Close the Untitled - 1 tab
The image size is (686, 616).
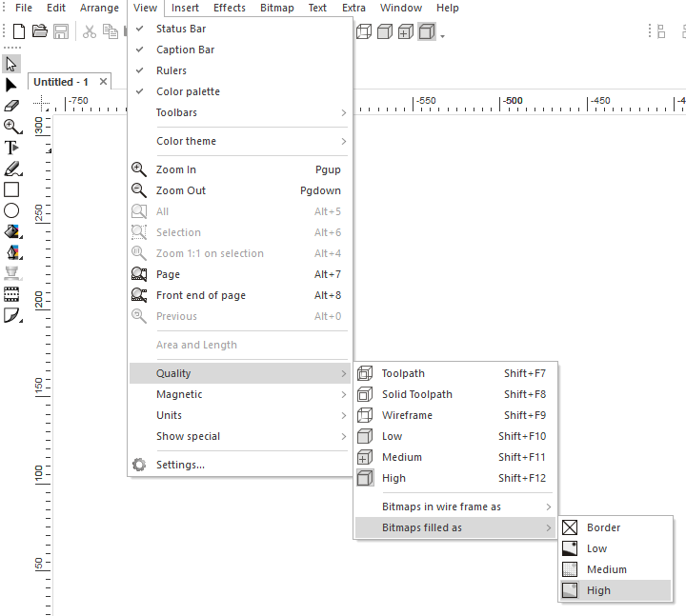(103, 82)
